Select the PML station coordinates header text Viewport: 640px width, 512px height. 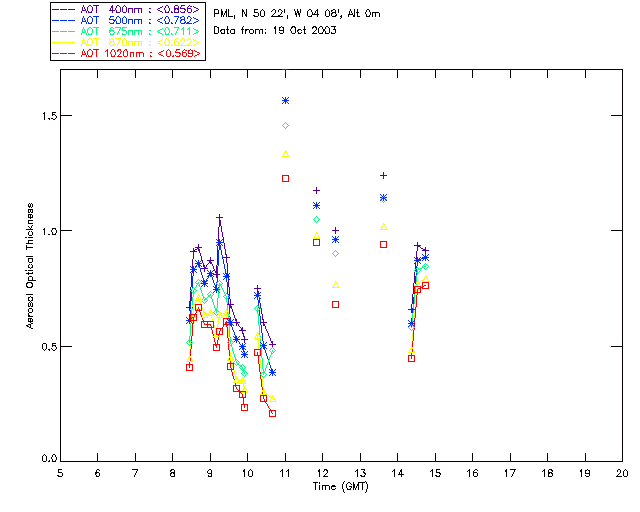tap(297, 14)
